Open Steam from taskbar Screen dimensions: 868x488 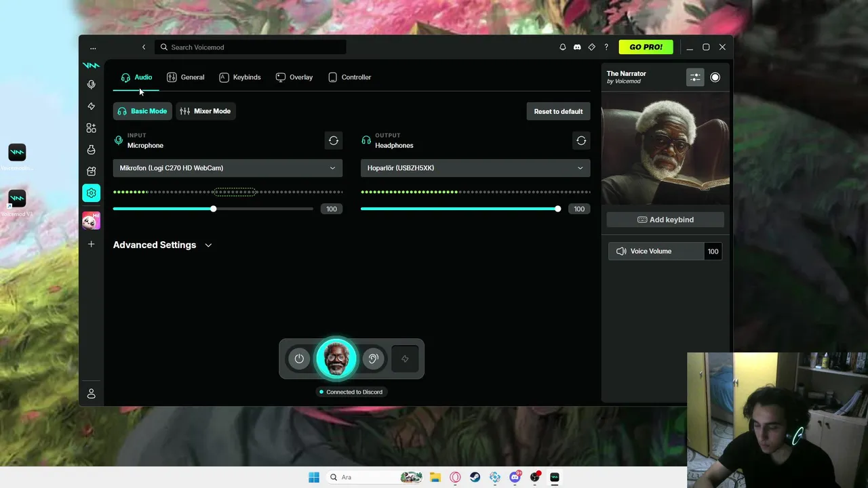tap(475, 477)
